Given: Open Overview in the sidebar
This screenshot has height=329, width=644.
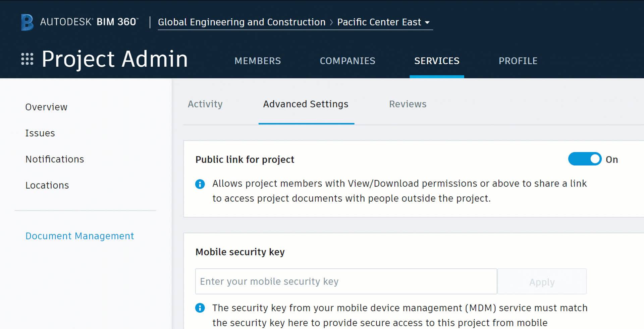Looking at the screenshot, I should pyautogui.click(x=46, y=107).
